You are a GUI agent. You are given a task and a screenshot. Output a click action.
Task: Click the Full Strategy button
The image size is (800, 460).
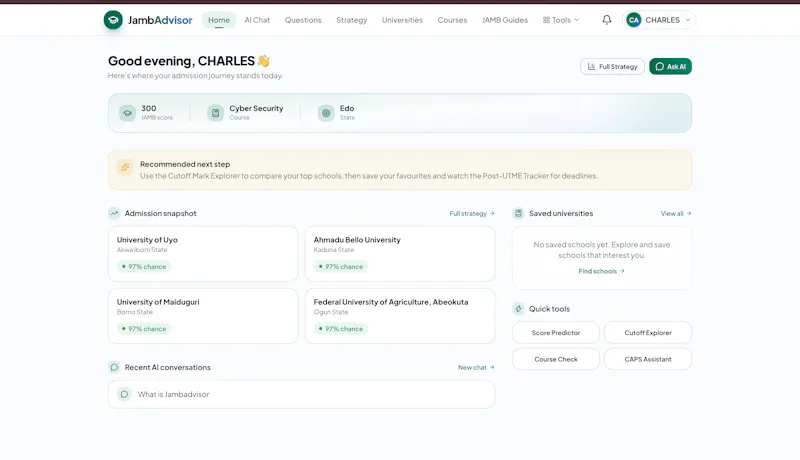(612, 66)
